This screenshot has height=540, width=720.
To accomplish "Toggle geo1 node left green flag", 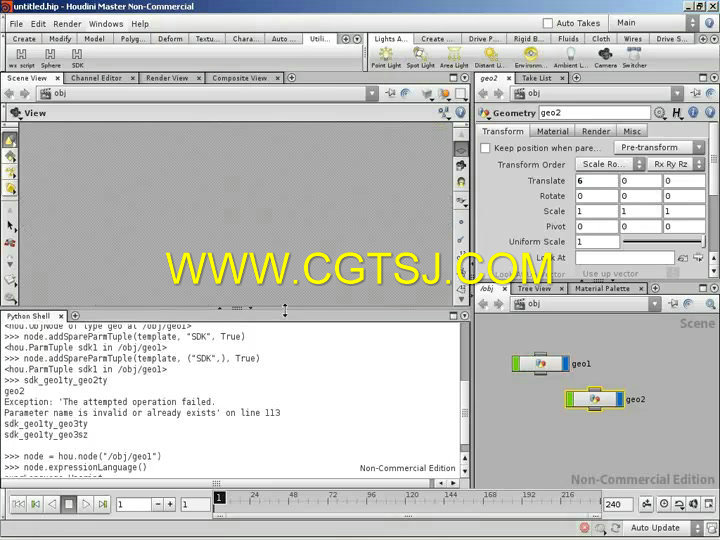I will 516,364.
